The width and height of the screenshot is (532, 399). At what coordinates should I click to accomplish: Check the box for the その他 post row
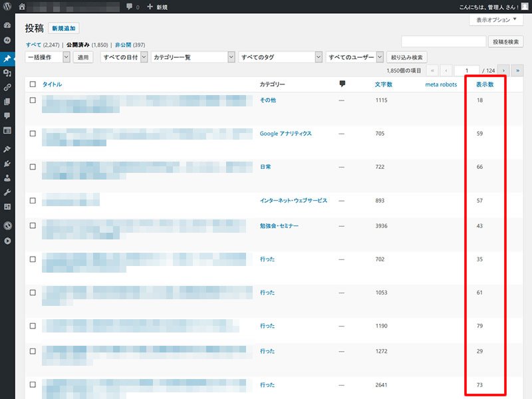pos(33,100)
